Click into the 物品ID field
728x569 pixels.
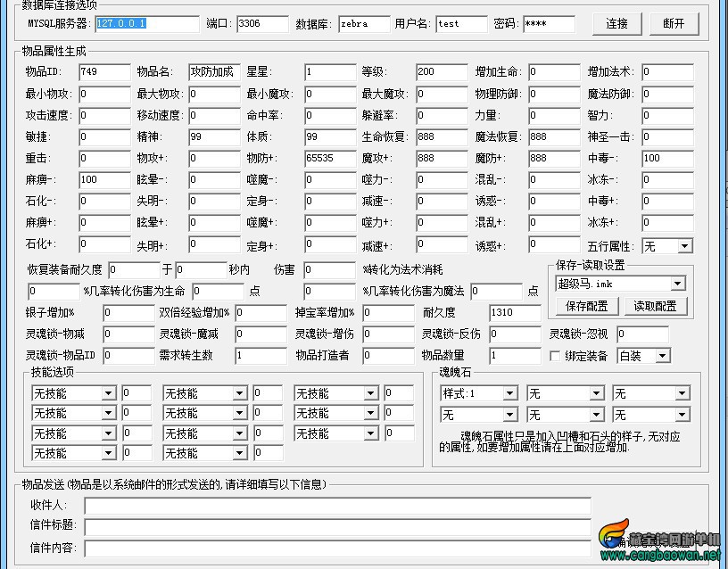104,72
